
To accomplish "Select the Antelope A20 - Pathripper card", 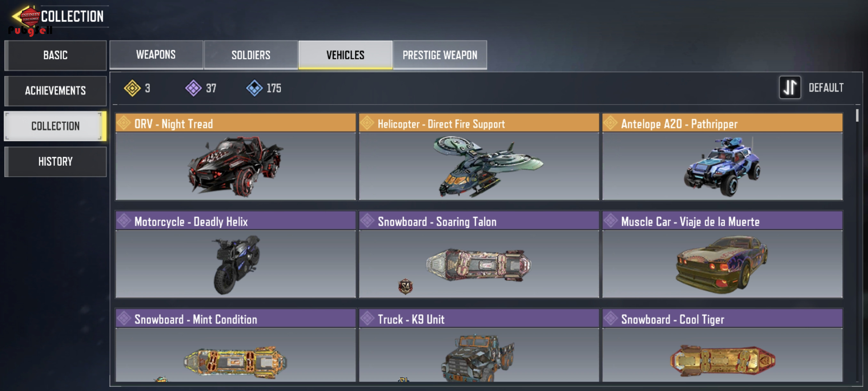I will click(722, 156).
